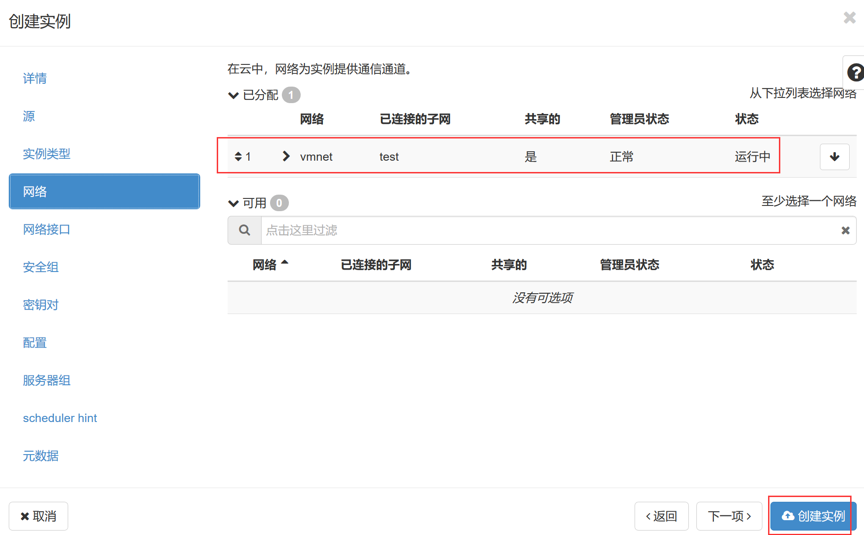
Task: Remove vmnet using the down arrow button
Action: [x=834, y=157]
